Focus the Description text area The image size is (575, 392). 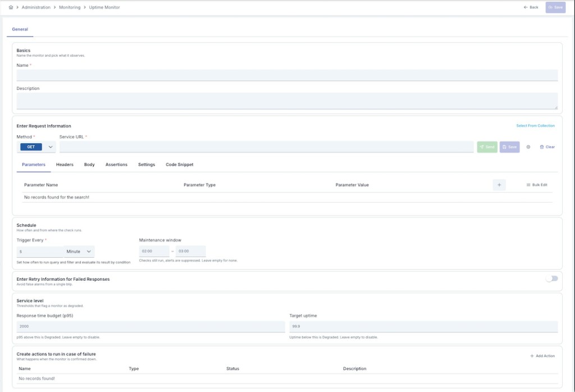coord(287,101)
